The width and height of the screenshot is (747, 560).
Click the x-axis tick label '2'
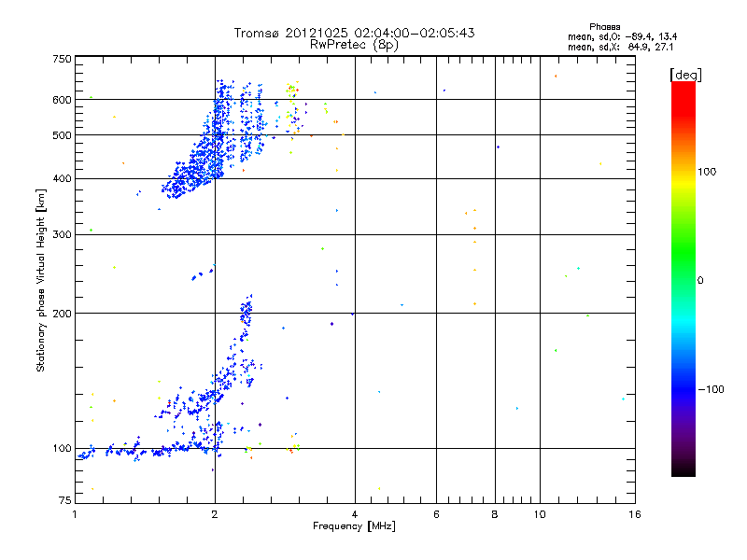(215, 514)
